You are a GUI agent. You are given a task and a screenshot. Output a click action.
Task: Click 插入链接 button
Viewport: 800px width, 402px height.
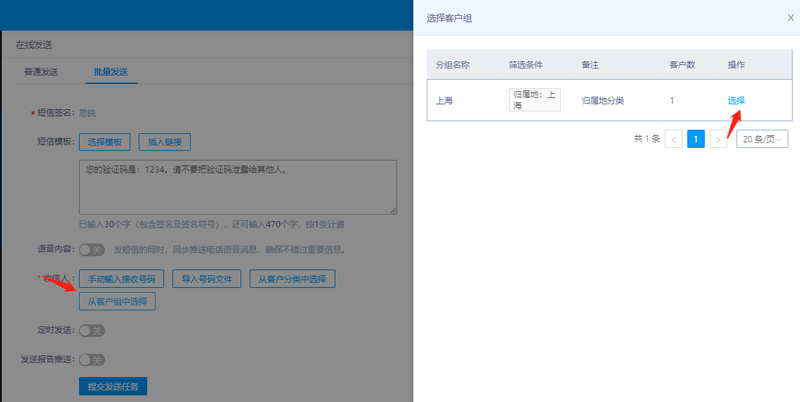165,142
